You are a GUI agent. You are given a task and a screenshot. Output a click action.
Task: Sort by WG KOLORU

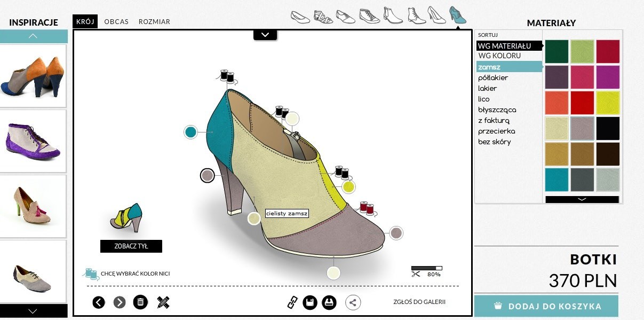[499, 56]
